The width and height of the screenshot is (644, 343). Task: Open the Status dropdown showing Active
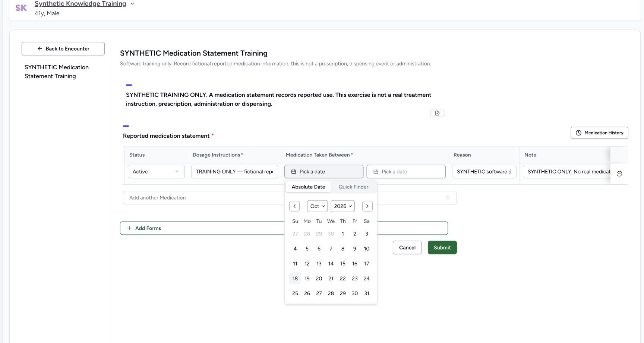(156, 172)
